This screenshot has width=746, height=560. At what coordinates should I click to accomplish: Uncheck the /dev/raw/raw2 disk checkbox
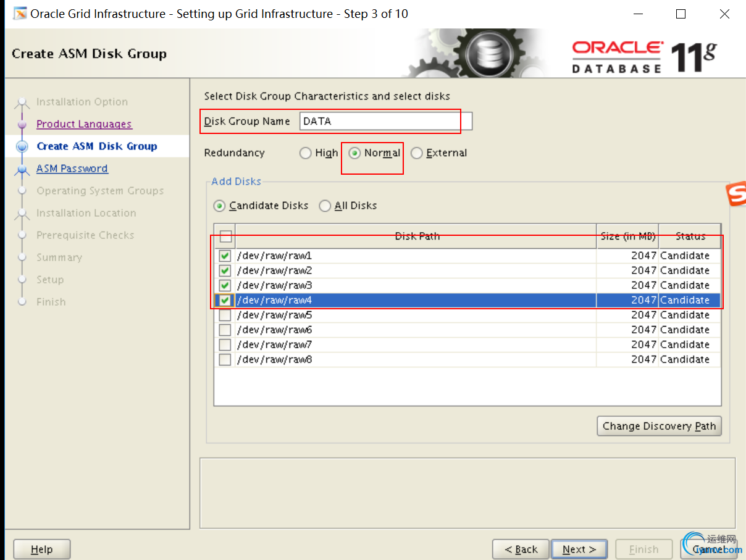coord(225,270)
